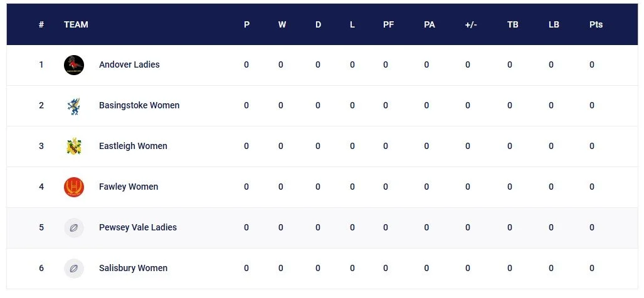The image size is (644, 298).
Task: Click the TEAM column header
Action: pos(76,24)
